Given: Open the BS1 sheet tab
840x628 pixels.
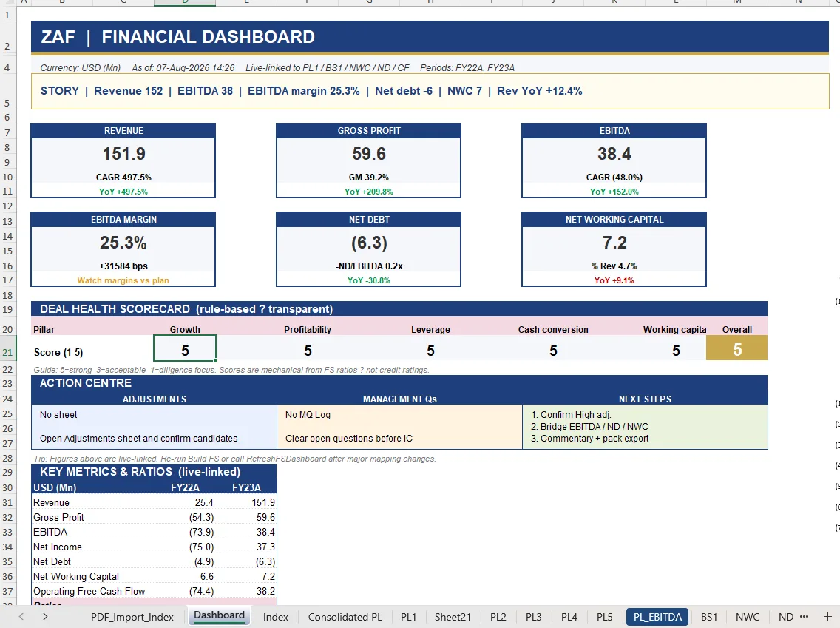Looking at the screenshot, I should [x=708, y=617].
